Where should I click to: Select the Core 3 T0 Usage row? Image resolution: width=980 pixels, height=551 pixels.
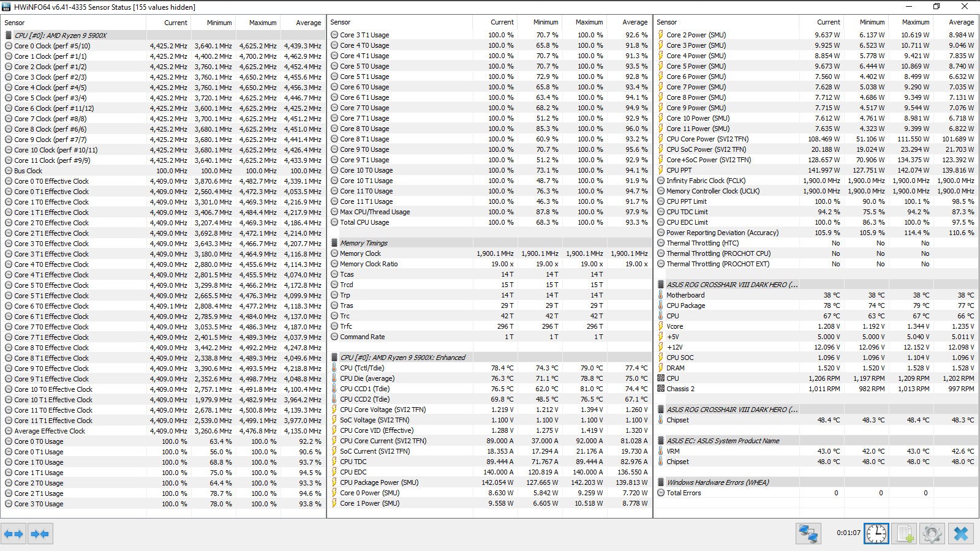(x=163, y=504)
